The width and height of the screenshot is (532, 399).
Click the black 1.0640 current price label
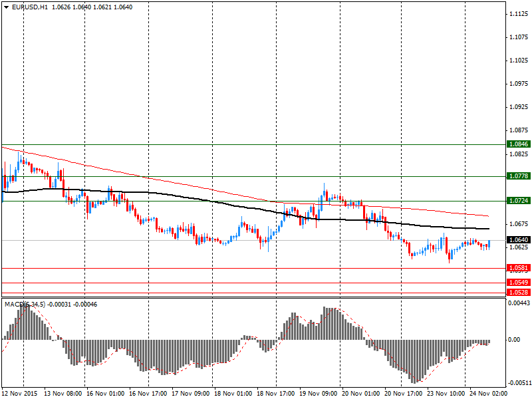point(519,240)
